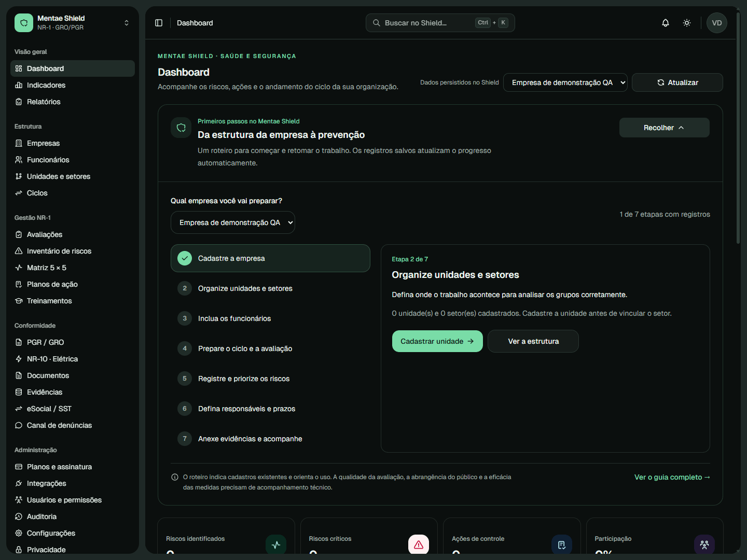747x560 pixels.
Task: Click the Matriz 5 × 5 sidebar icon
Action: (19, 268)
